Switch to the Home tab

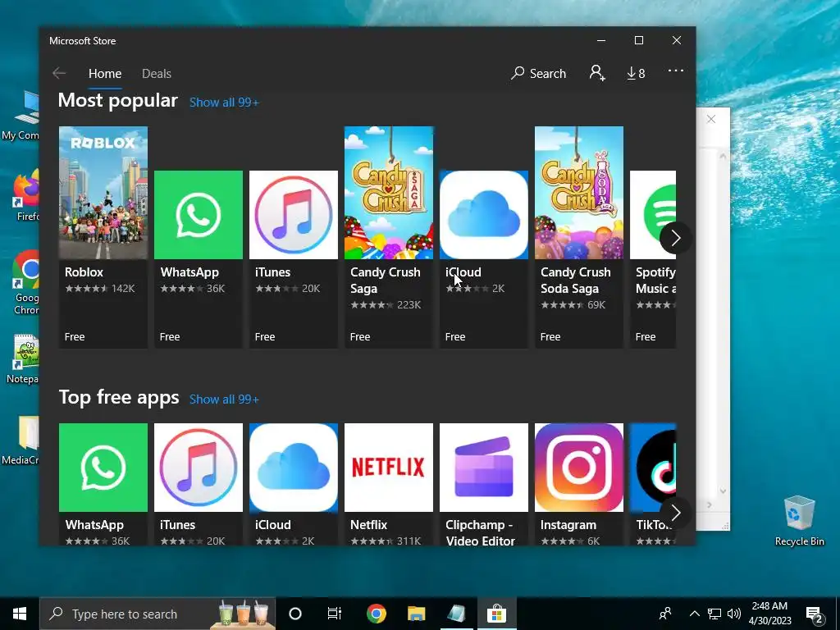click(x=105, y=73)
